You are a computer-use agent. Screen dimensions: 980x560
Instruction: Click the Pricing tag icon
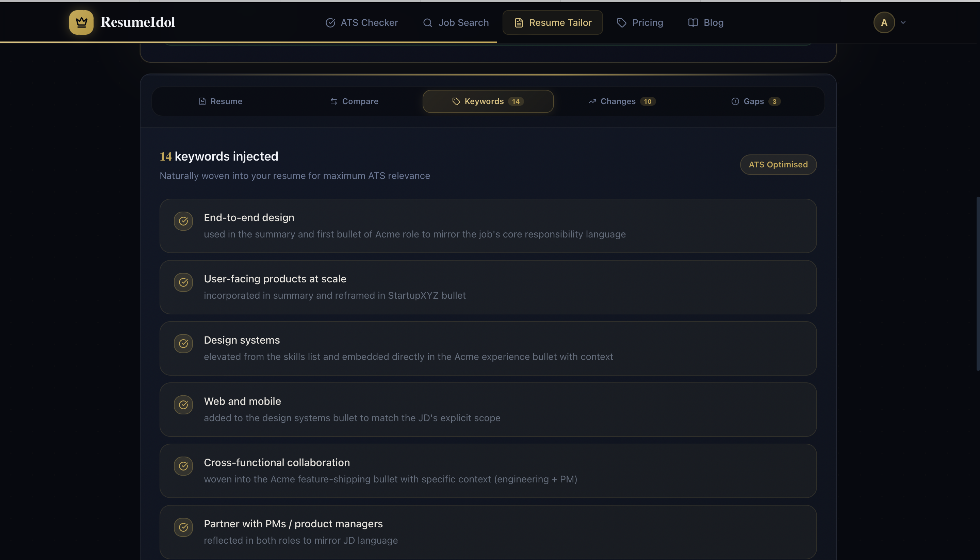click(621, 23)
